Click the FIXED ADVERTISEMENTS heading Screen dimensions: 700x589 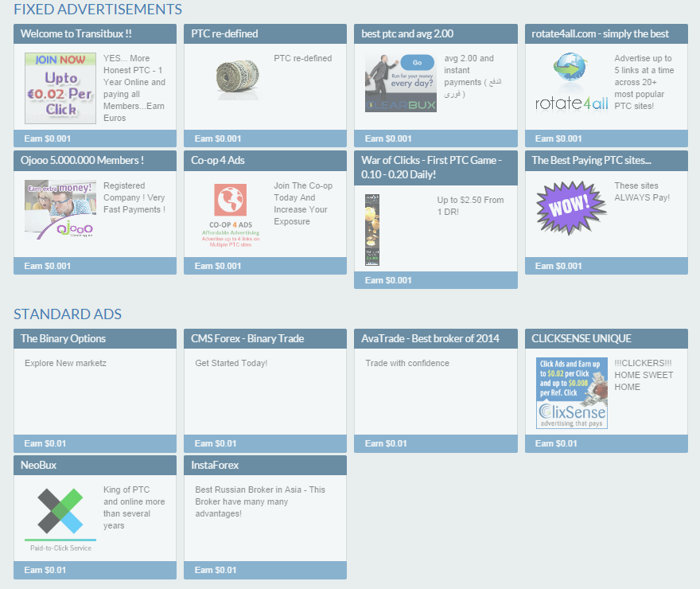[x=98, y=10]
